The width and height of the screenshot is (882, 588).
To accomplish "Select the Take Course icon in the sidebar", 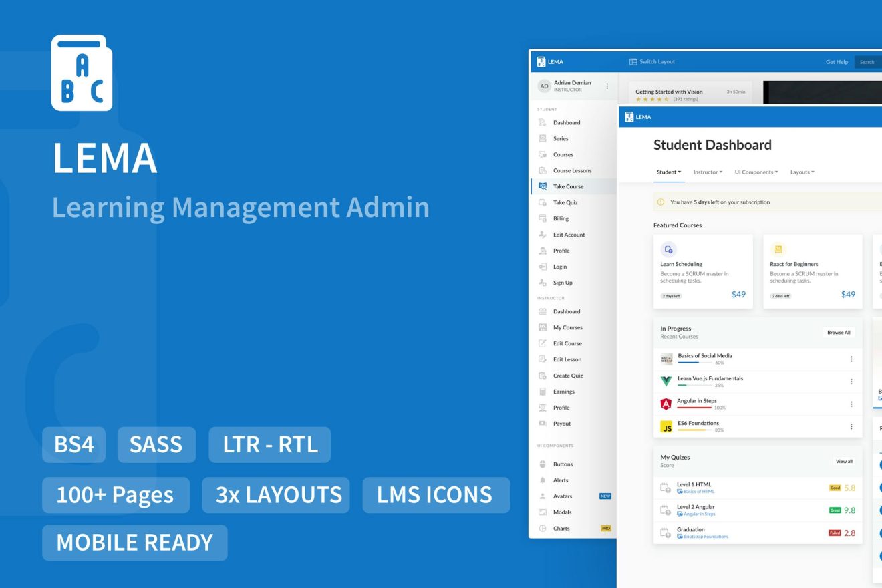I will 543,186.
